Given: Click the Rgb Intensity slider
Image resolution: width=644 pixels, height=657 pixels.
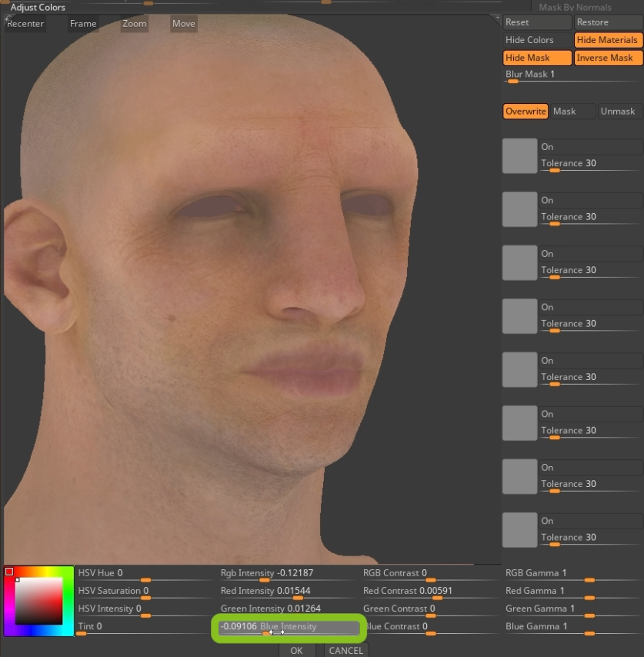Looking at the screenshot, I should coord(288,575).
